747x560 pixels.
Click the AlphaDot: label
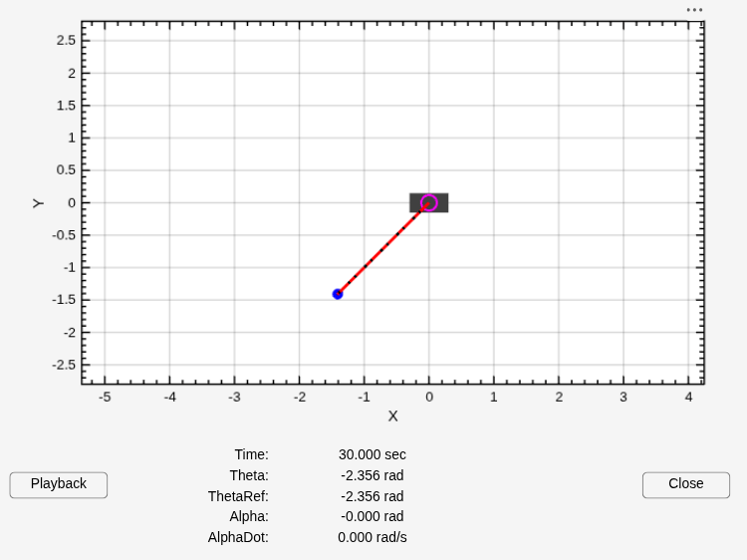238,538
